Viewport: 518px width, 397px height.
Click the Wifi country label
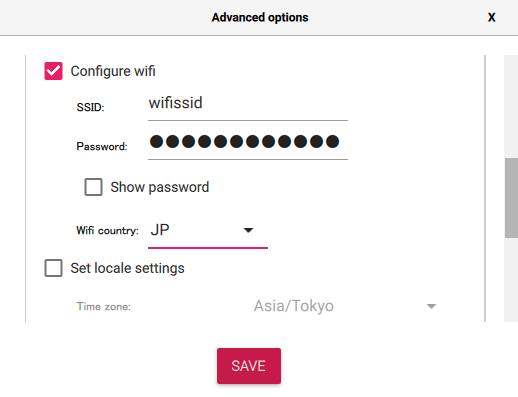[107, 230]
